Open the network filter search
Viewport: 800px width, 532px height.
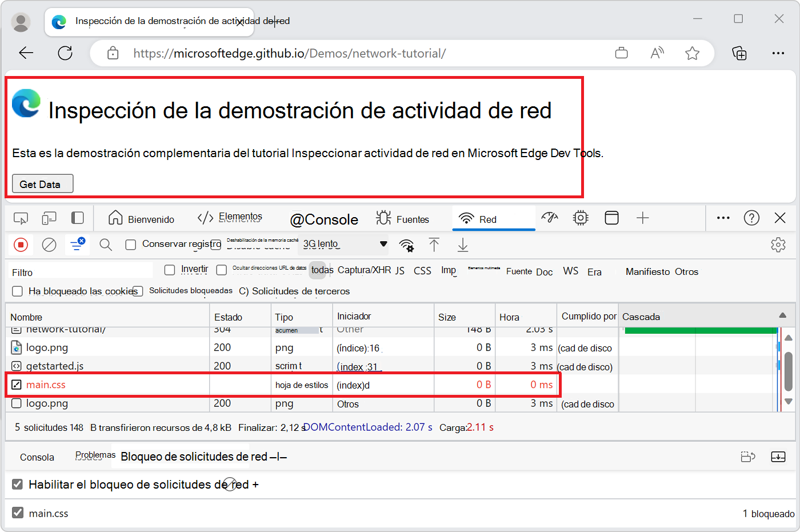pos(106,244)
